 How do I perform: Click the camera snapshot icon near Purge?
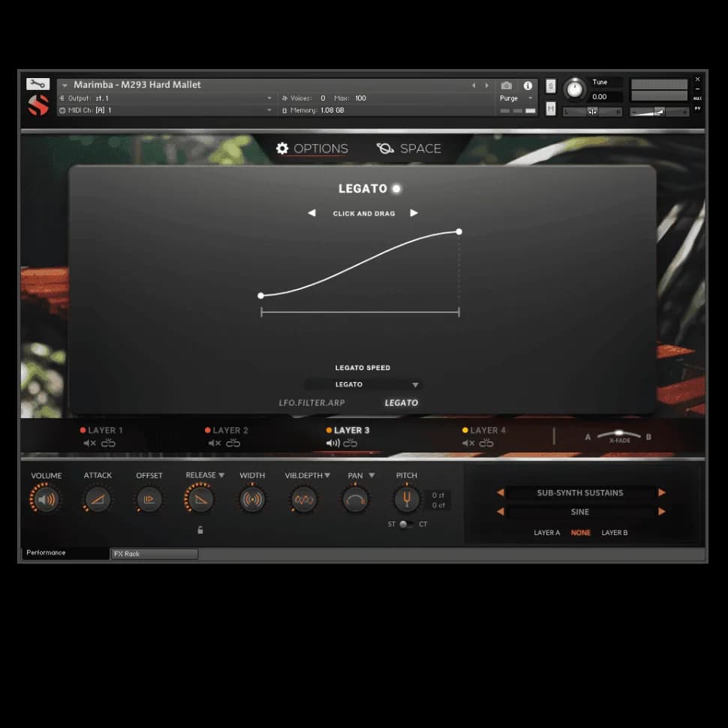click(507, 85)
